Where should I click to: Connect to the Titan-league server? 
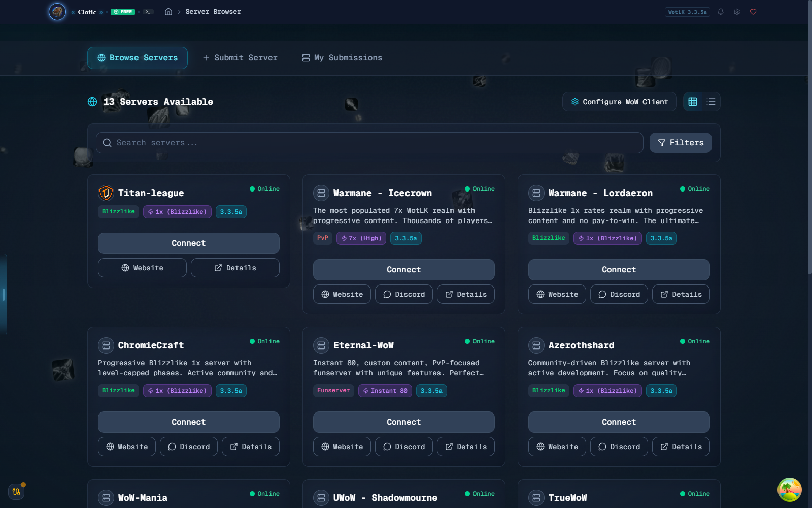pyautogui.click(x=188, y=243)
